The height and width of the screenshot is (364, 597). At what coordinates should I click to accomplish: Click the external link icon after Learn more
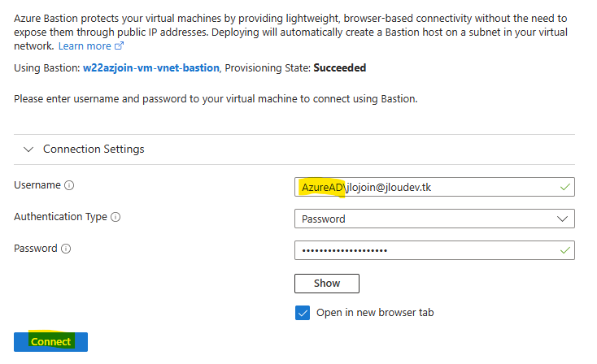(x=120, y=46)
